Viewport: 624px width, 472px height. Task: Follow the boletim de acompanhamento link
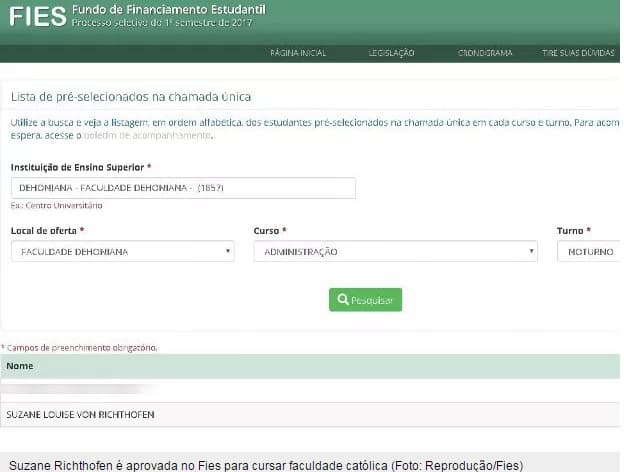(147, 135)
